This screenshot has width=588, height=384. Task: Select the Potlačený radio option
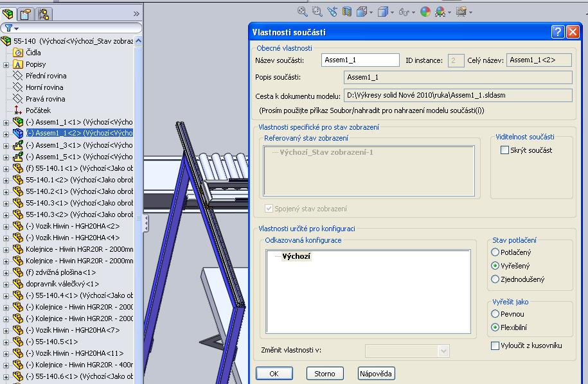[495, 252]
